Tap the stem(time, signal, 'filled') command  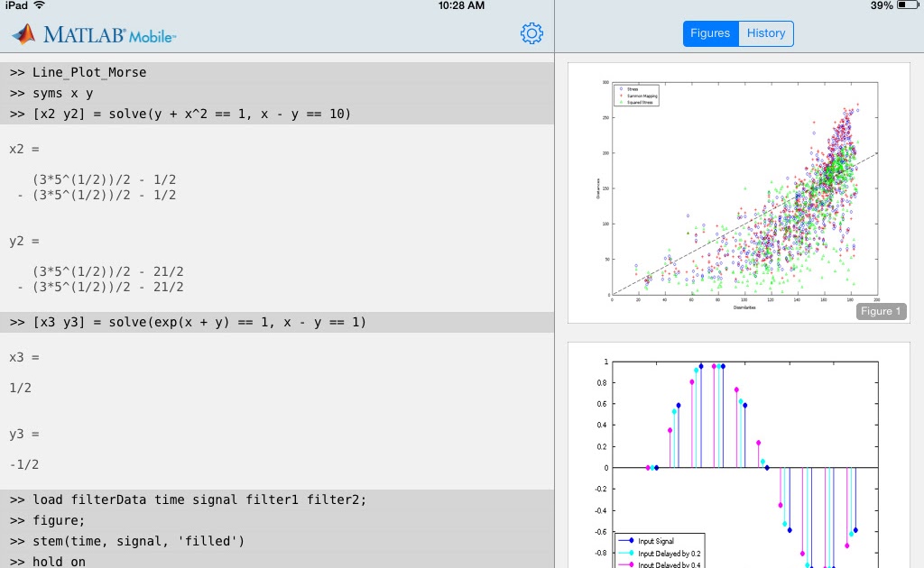(277, 541)
